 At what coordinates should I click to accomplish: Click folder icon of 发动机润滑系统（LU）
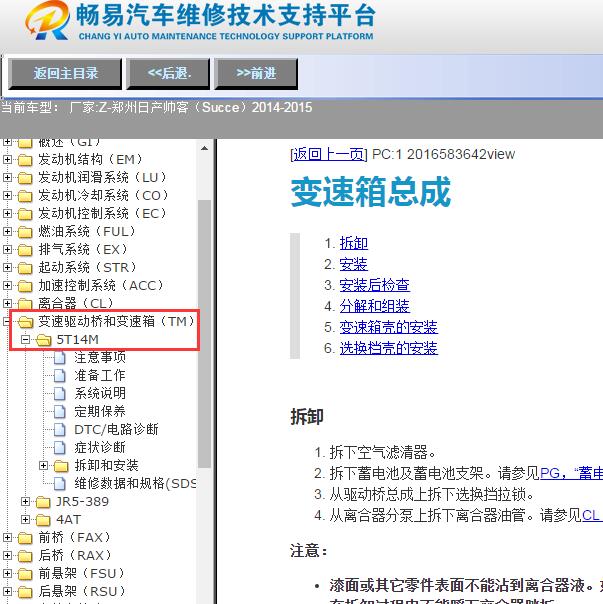click(25, 178)
